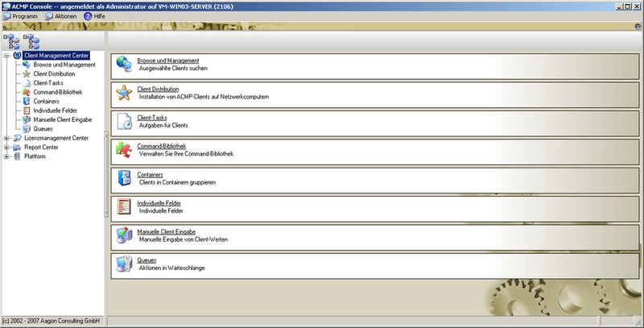
Task: Open the Containers link in main panel
Action: coord(150,175)
